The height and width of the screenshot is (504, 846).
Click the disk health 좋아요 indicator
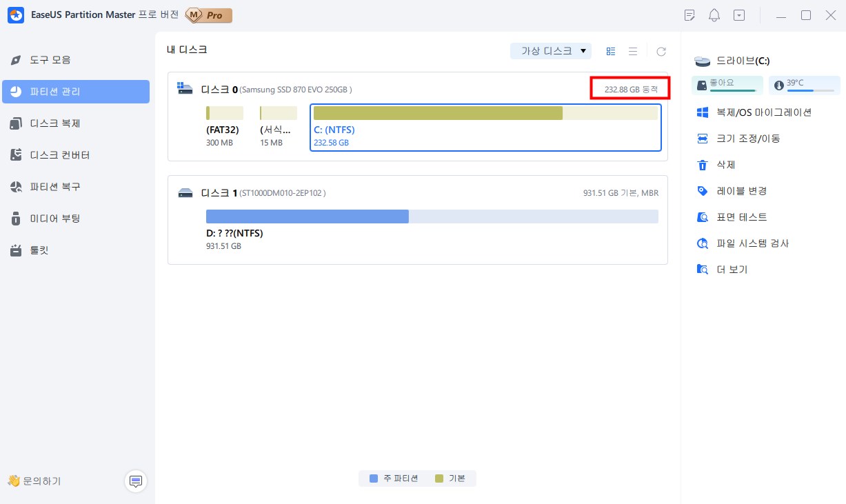tap(727, 85)
